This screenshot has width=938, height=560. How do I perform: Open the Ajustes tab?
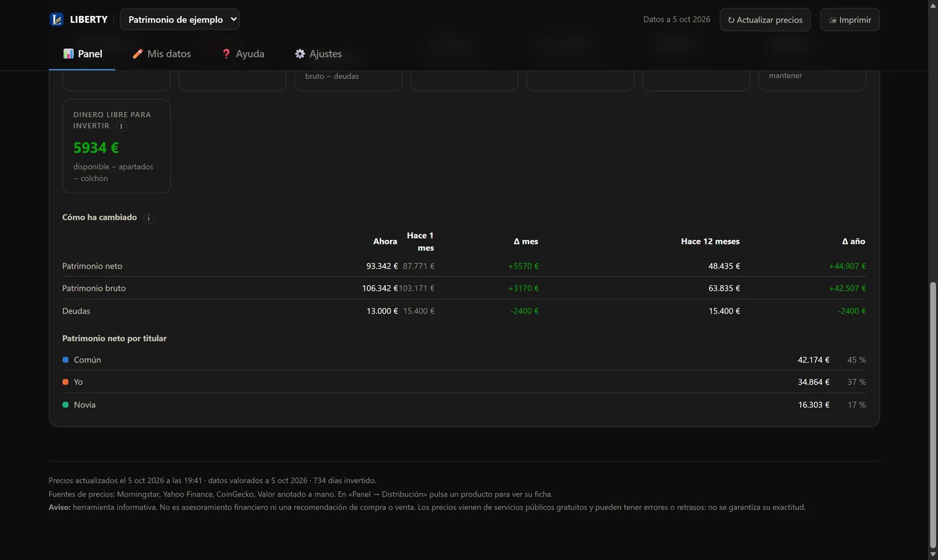tap(318, 54)
